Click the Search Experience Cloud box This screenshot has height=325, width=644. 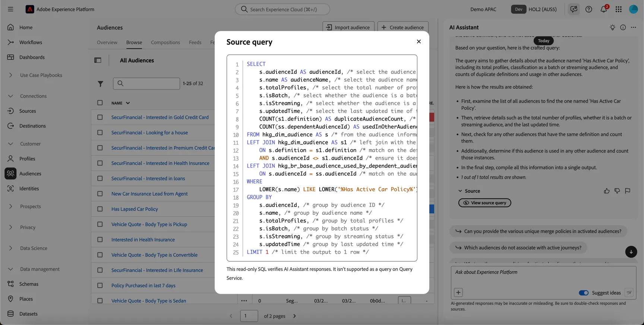(x=282, y=9)
